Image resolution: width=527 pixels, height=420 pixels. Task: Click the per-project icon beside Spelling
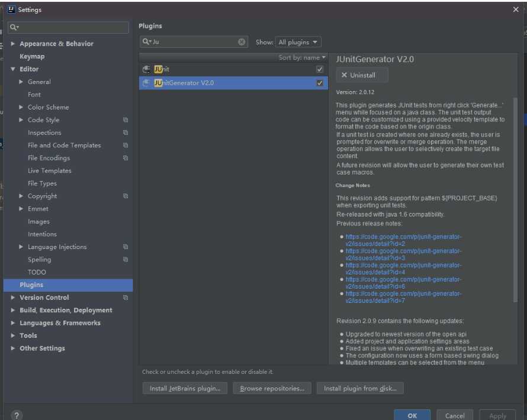(126, 260)
